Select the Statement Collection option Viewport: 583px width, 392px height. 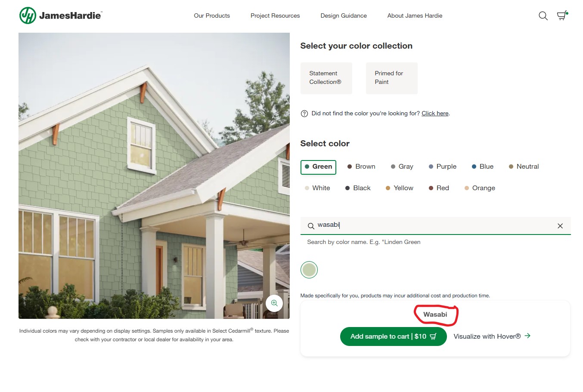point(326,78)
